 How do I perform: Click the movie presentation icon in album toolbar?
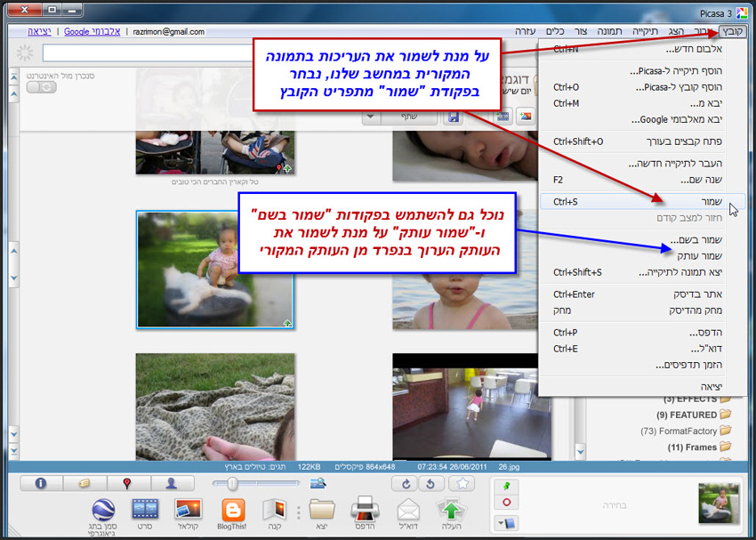tap(503, 117)
